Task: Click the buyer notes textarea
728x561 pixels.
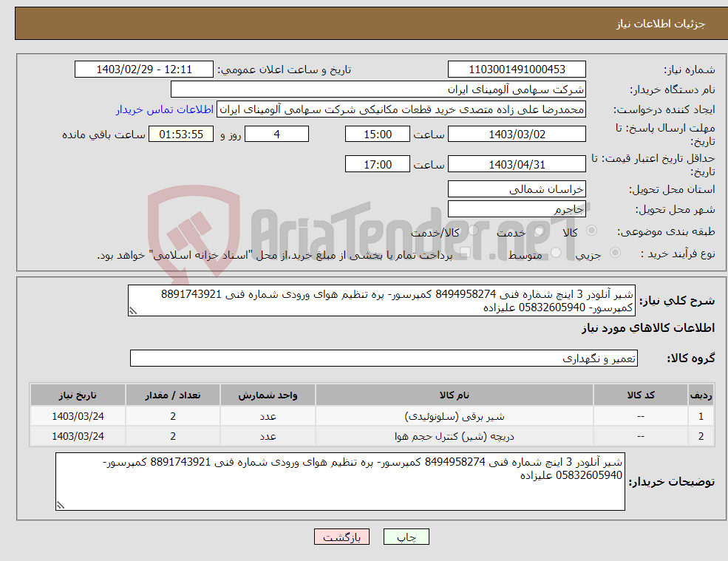Action: [340, 482]
